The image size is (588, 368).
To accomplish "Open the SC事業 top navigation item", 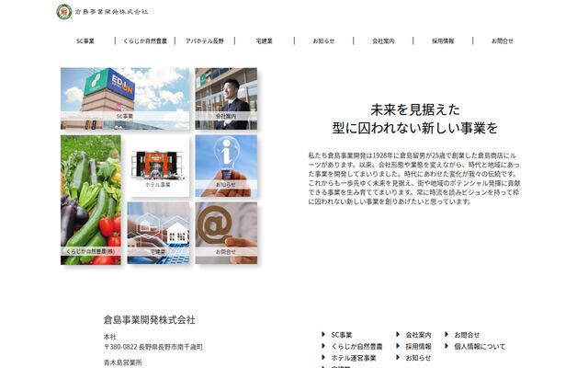I will click(85, 40).
